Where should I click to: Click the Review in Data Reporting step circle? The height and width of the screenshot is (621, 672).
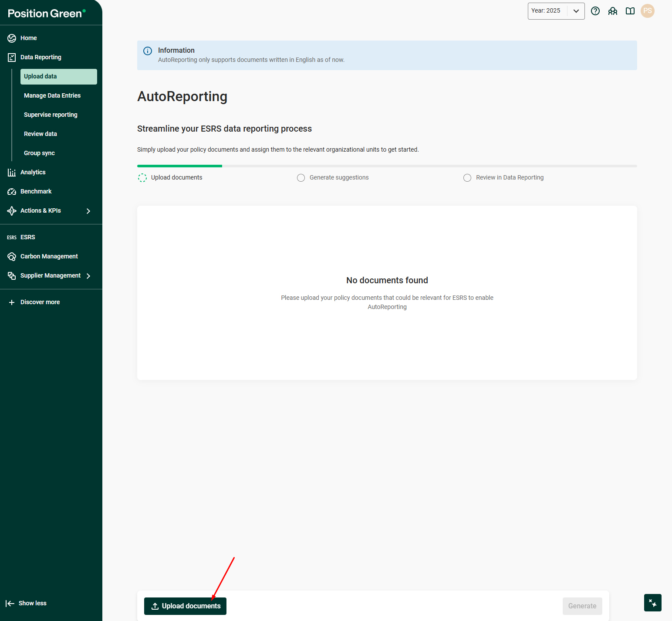(x=467, y=178)
